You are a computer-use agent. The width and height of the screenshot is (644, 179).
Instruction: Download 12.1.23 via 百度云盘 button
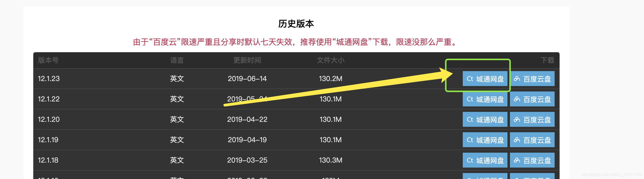(x=532, y=79)
